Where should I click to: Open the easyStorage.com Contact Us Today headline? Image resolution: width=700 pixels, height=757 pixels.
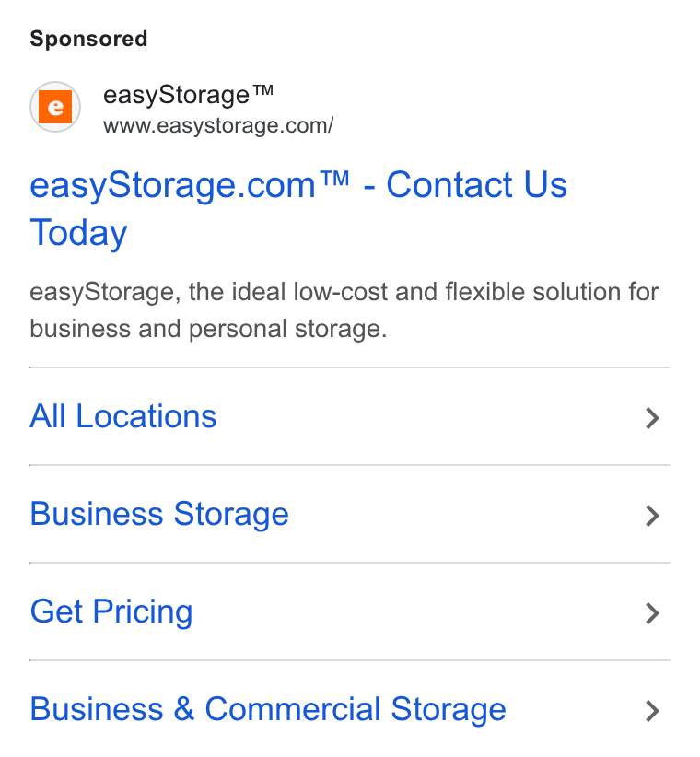coord(298,208)
